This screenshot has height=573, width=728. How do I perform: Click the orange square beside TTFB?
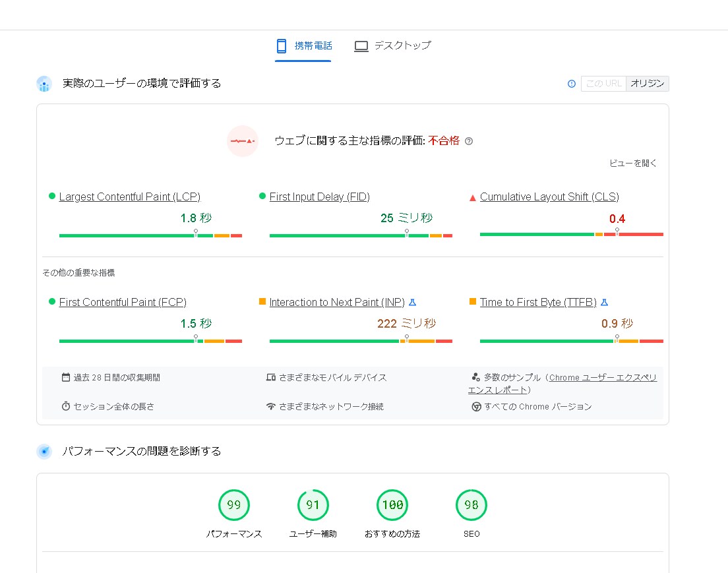coord(473,302)
